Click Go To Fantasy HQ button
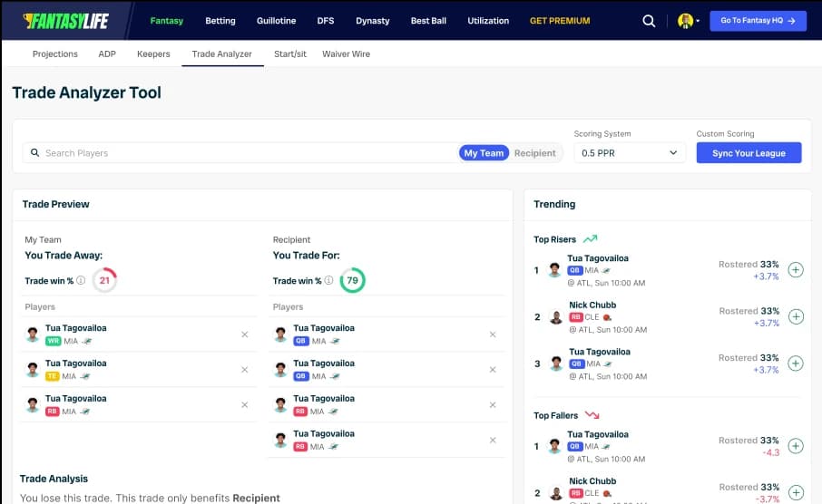Image resolution: width=822 pixels, height=504 pixels. [758, 21]
